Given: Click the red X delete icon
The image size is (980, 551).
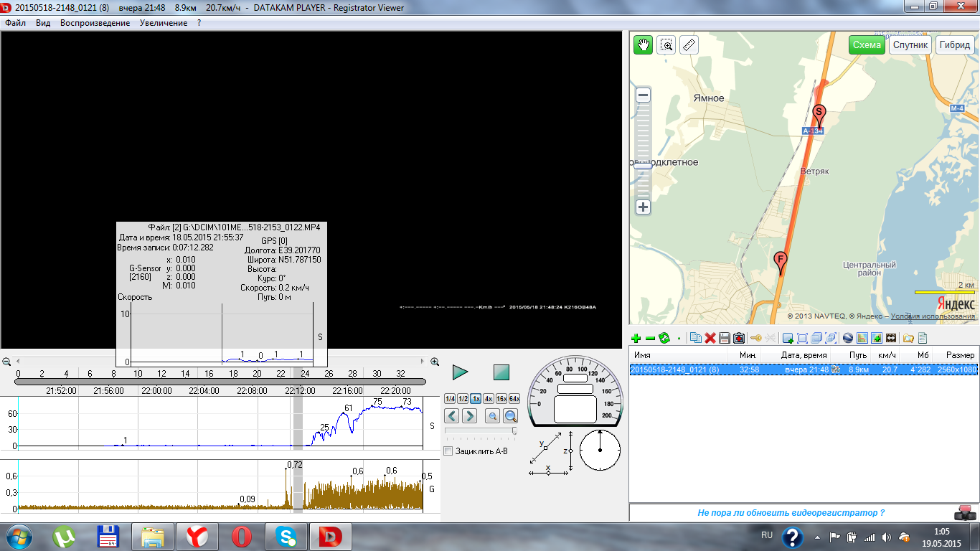Looking at the screenshot, I should [x=710, y=338].
